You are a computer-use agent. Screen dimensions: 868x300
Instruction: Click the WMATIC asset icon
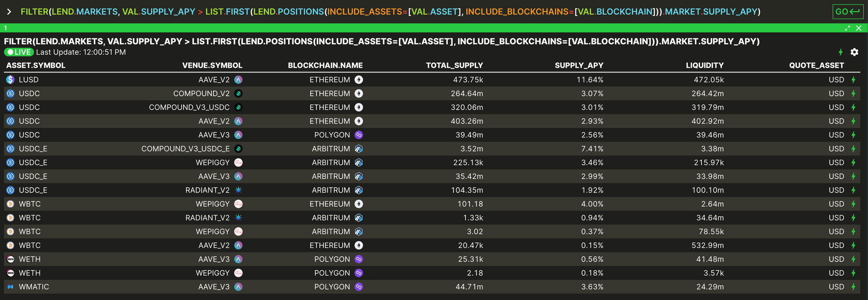coord(10,287)
